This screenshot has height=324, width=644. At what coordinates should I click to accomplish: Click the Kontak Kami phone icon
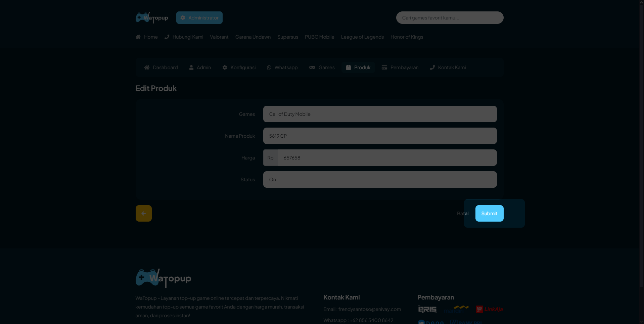pyautogui.click(x=432, y=67)
